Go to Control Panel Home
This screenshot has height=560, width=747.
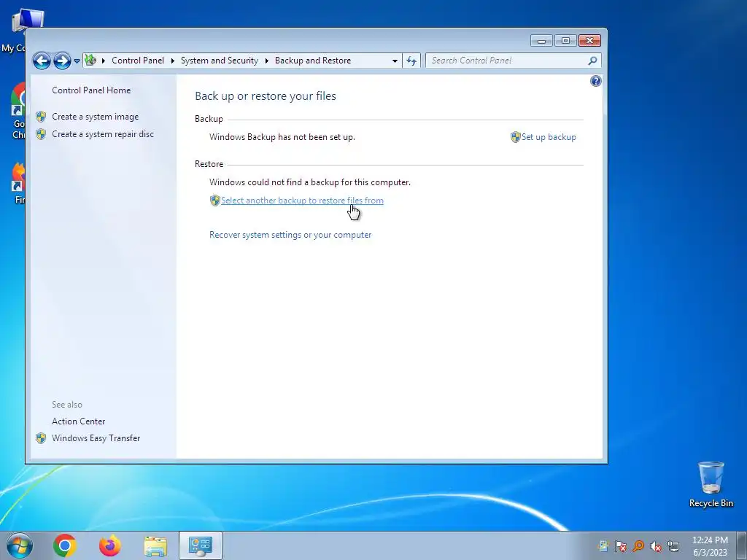tap(91, 90)
